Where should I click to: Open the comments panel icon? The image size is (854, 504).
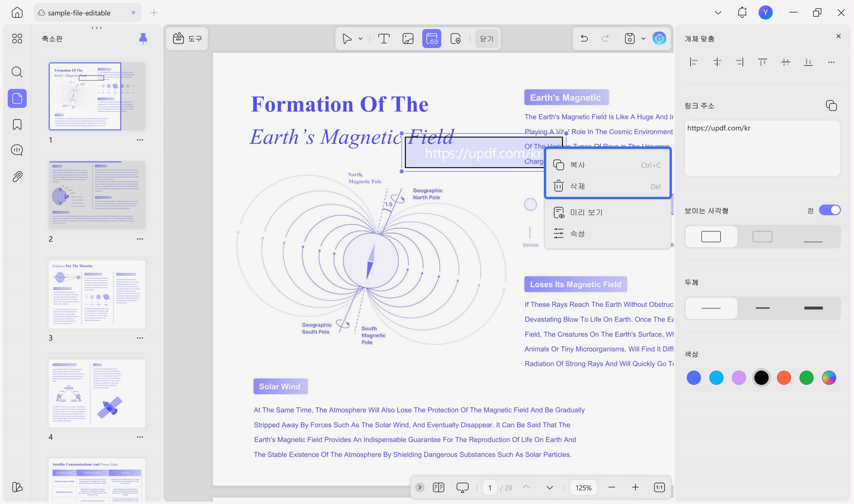tap(17, 150)
